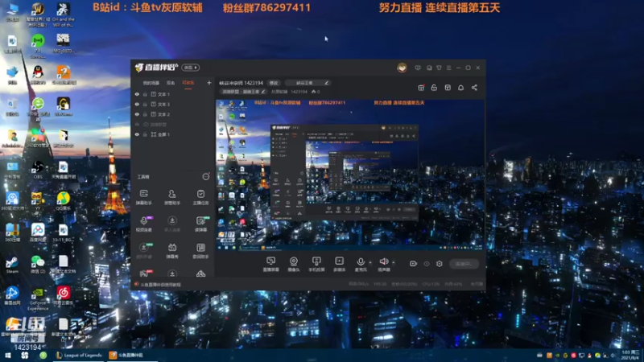Collapse the toolbox with the round minus icon
This screenshot has width=644, height=362.
coord(206,176)
